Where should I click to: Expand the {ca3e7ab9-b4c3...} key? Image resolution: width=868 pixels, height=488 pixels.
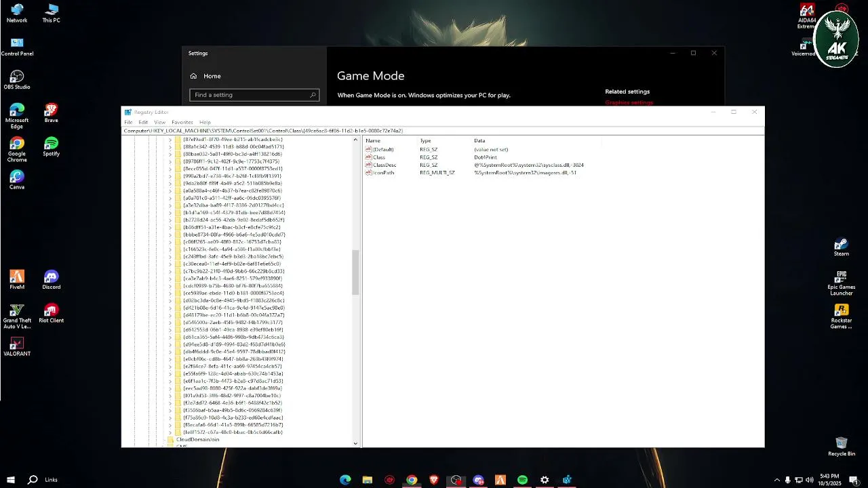click(x=170, y=278)
